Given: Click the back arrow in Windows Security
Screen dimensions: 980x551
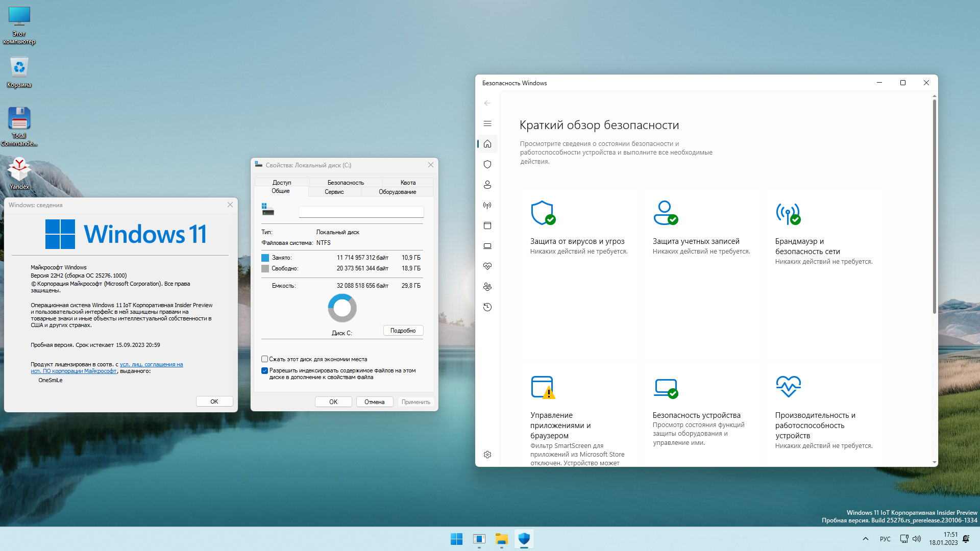Looking at the screenshot, I should [487, 103].
